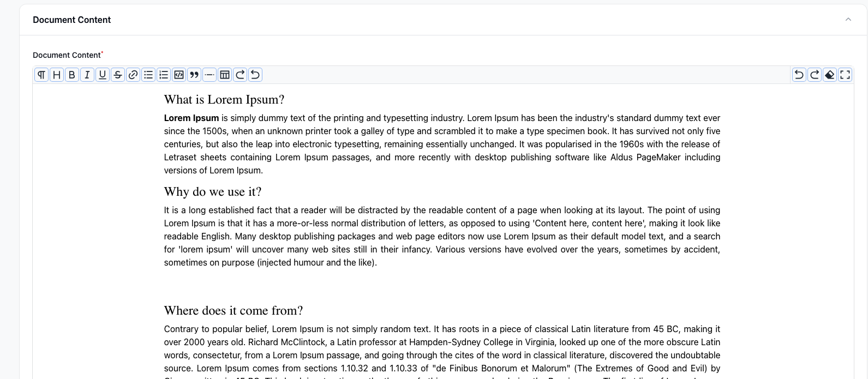
Task: Insert a code block
Action: click(x=179, y=75)
